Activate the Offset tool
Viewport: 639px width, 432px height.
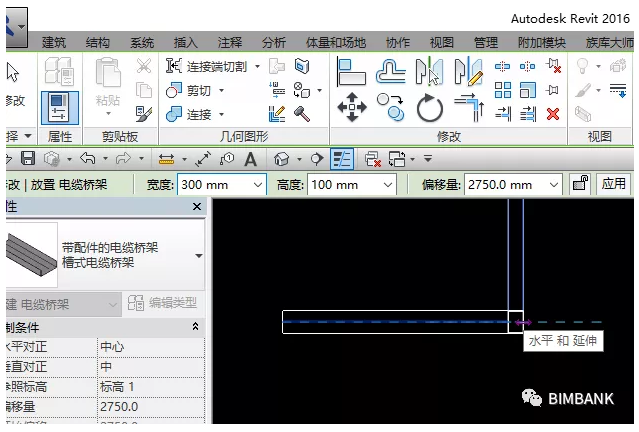pos(390,72)
